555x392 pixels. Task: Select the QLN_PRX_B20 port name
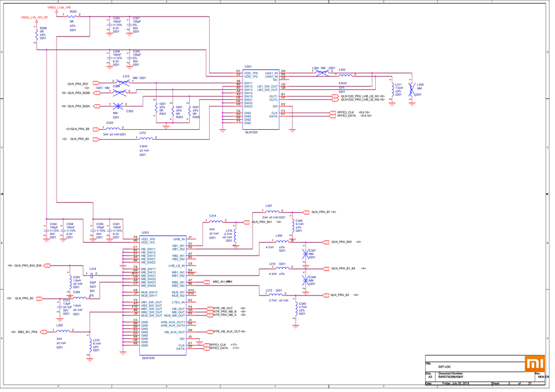[78, 84]
